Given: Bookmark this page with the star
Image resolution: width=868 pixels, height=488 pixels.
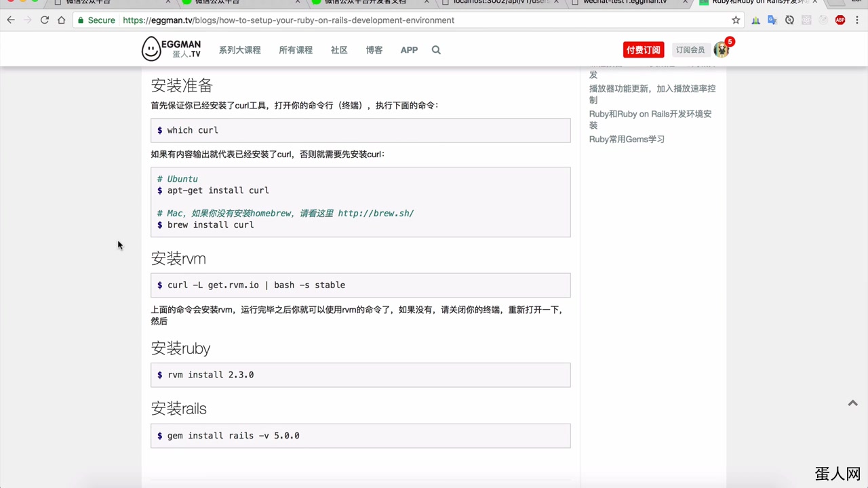Looking at the screenshot, I should (736, 20).
